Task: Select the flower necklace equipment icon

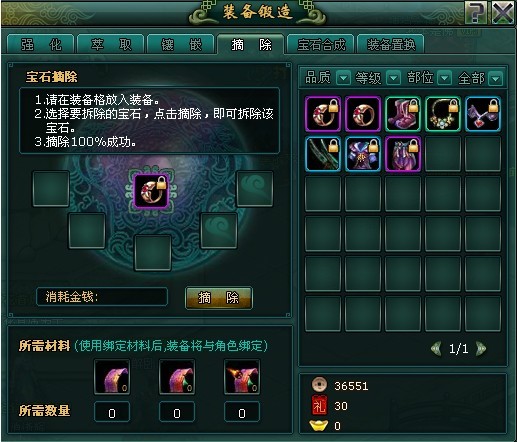Action: point(443,114)
